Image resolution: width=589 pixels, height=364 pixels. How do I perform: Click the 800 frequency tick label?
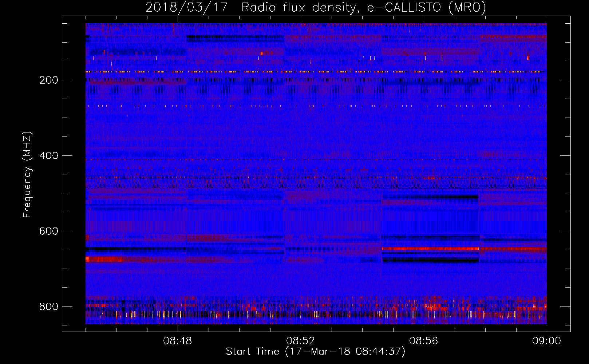click(x=49, y=306)
